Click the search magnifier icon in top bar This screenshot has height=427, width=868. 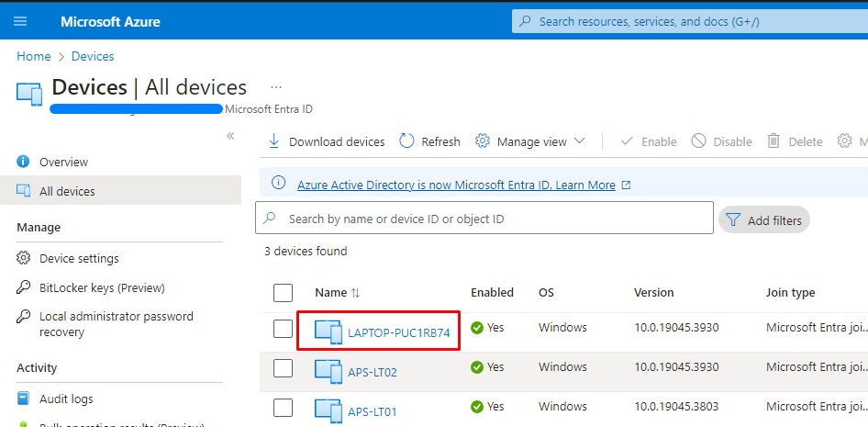click(x=527, y=22)
